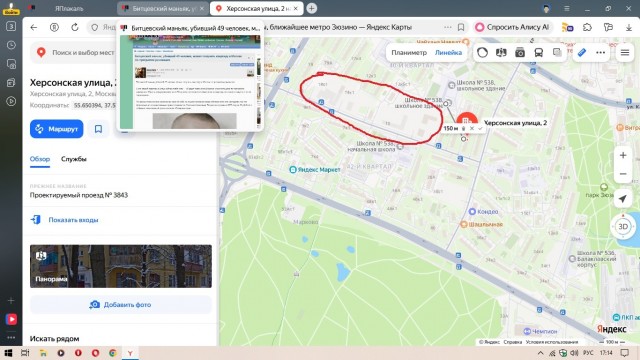The height and width of the screenshot is (360, 640).
Task: Bookmark the page in the address bar
Action: 461,27
